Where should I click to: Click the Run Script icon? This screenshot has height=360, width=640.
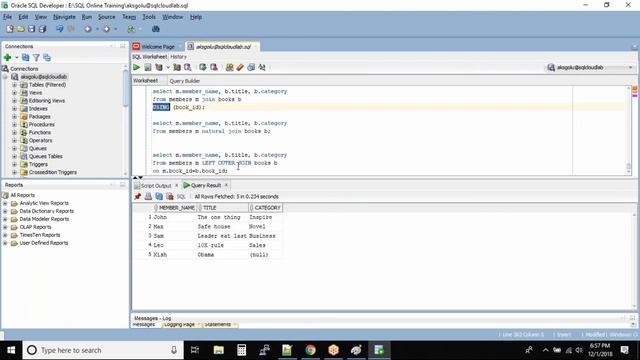(x=148, y=67)
